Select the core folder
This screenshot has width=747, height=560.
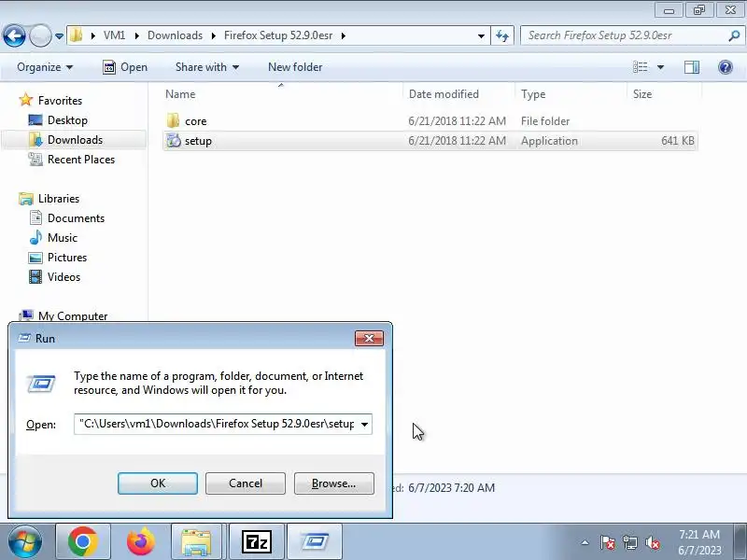coord(196,121)
